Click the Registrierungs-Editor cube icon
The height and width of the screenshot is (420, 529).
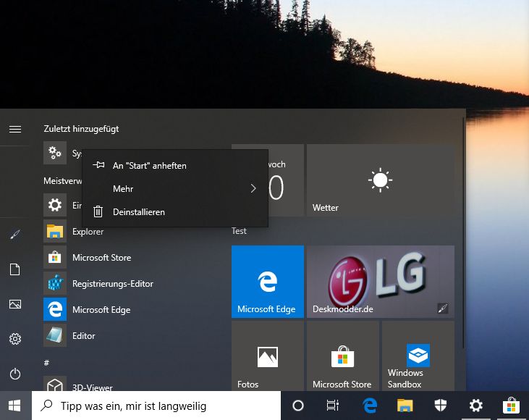tap(55, 283)
